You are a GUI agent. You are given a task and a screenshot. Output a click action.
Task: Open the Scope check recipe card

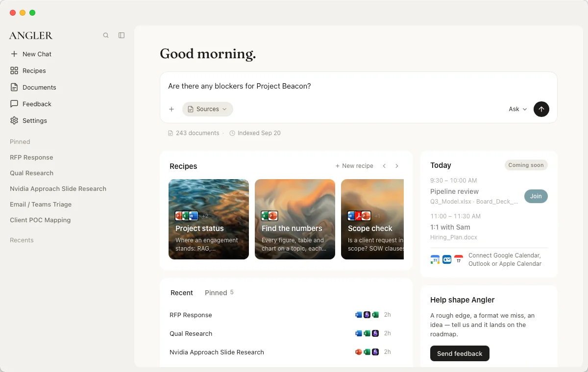tap(372, 219)
